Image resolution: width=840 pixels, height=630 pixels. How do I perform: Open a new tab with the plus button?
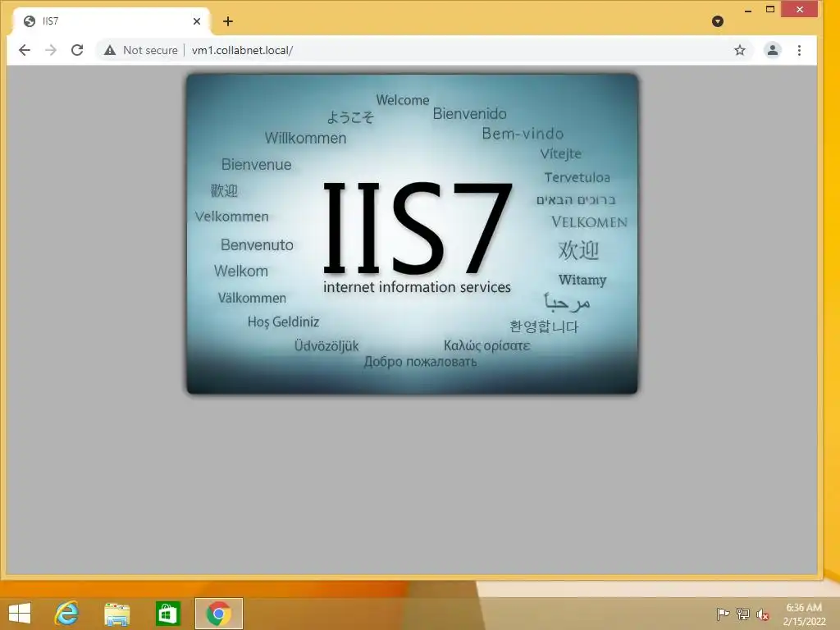click(x=228, y=21)
